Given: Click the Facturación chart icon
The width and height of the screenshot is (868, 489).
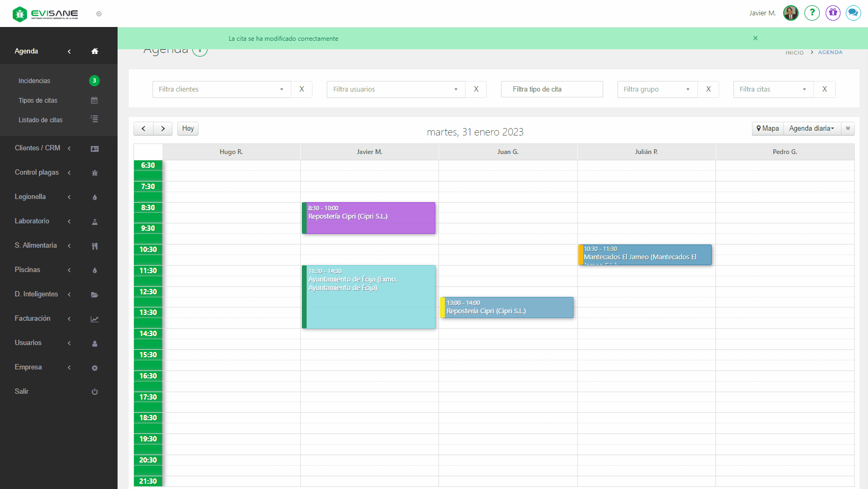Looking at the screenshot, I should (95, 319).
